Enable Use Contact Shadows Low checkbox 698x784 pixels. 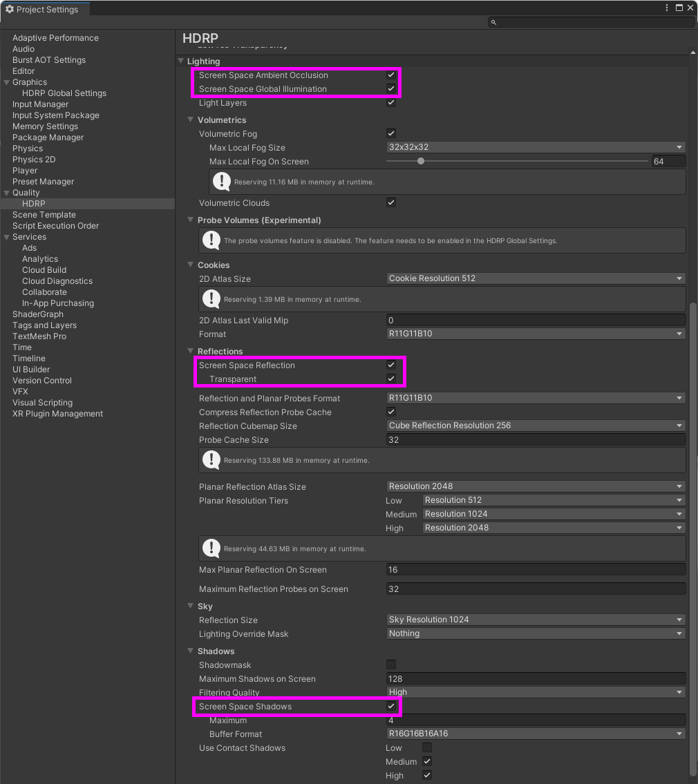pos(427,747)
